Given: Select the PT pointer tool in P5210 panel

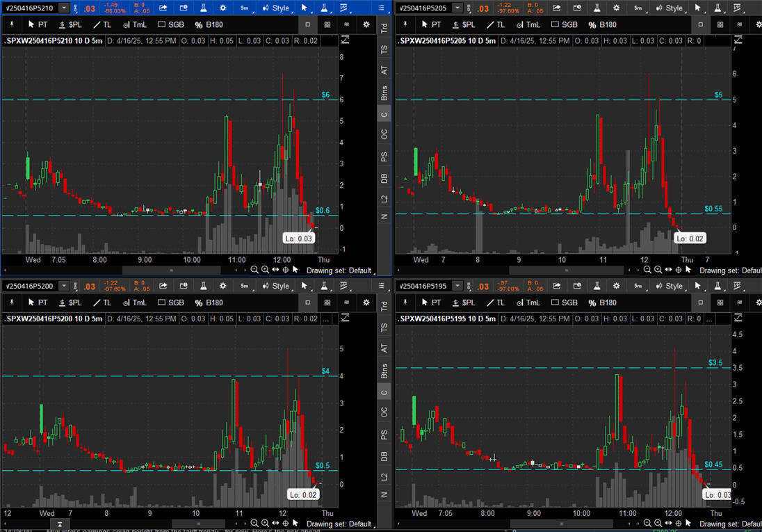Looking at the screenshot, I should [x=38, y=24].
